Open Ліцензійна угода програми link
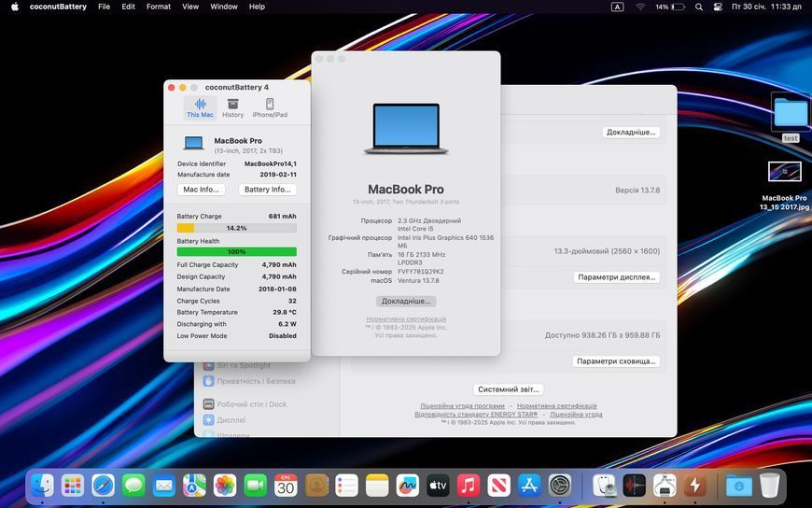The width and height of the screenshot is (812, 508). pos(462,406)
